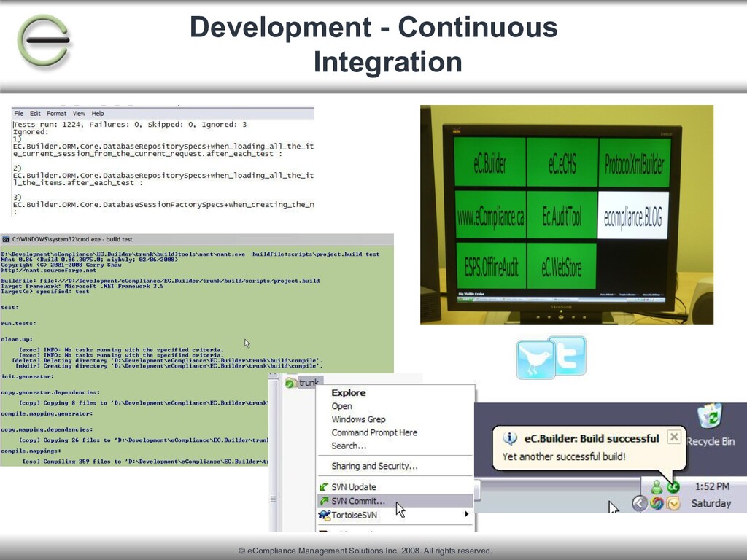Click 'Yet another successful build!' message text
The width and height of the screenshot is (747, 560).
(564, 456)
